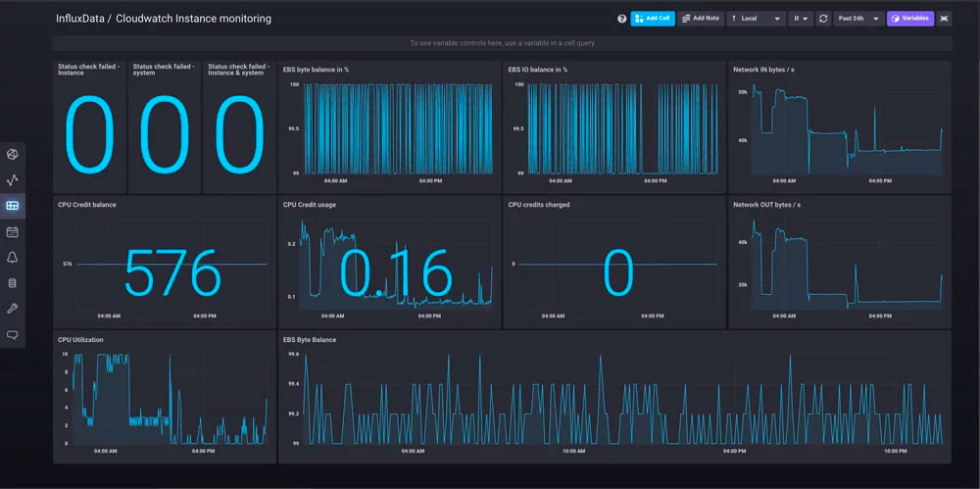Screen dimensions: 980x489
Task: Click the Network OUT bytes / s title
Action: pyautogui.click(x=765, y=205)
